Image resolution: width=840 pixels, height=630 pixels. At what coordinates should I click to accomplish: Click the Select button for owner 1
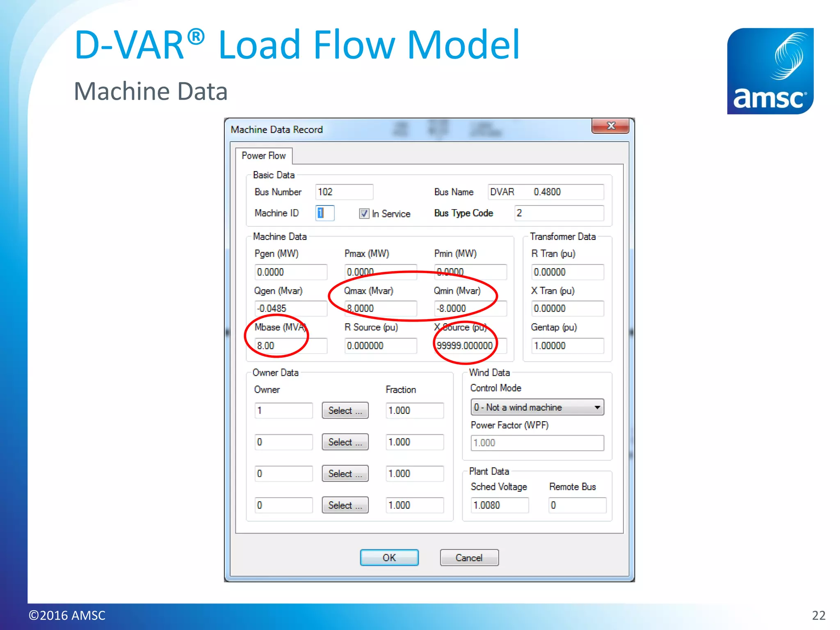(345, 411)
